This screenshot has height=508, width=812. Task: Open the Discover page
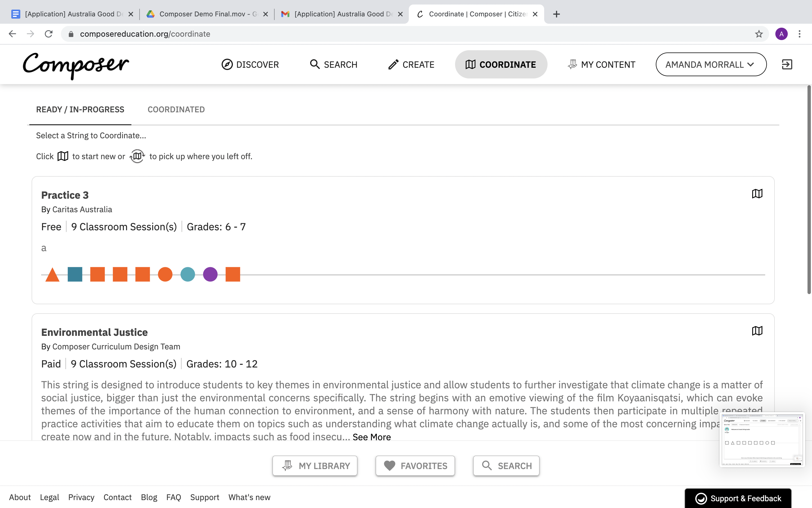[250, 65]
